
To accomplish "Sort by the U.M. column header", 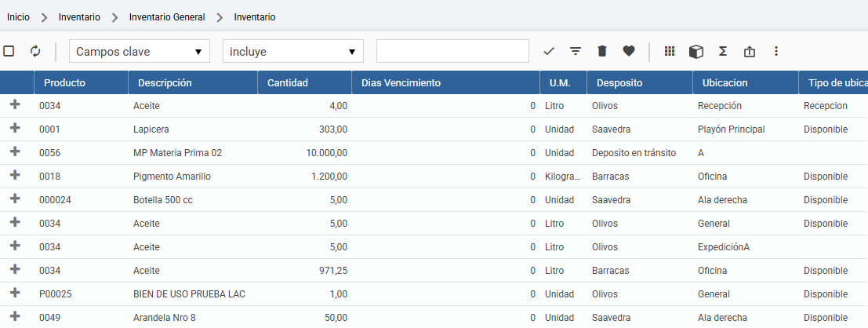I will (564, 82).
